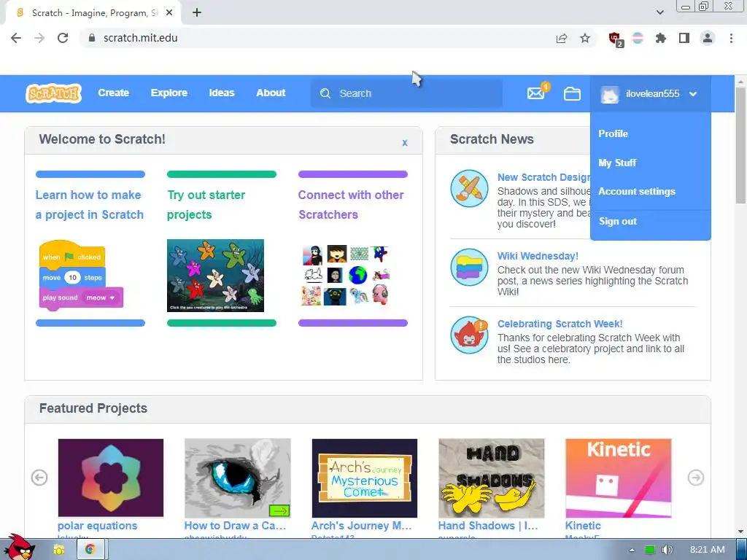This screenshot has height=560, width=747.
Task: Toggle the browser side panel
Action: [684, 38]
